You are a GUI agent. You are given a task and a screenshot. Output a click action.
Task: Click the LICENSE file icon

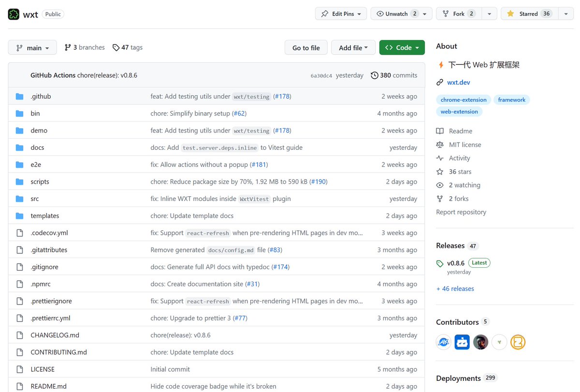[20, 369]
